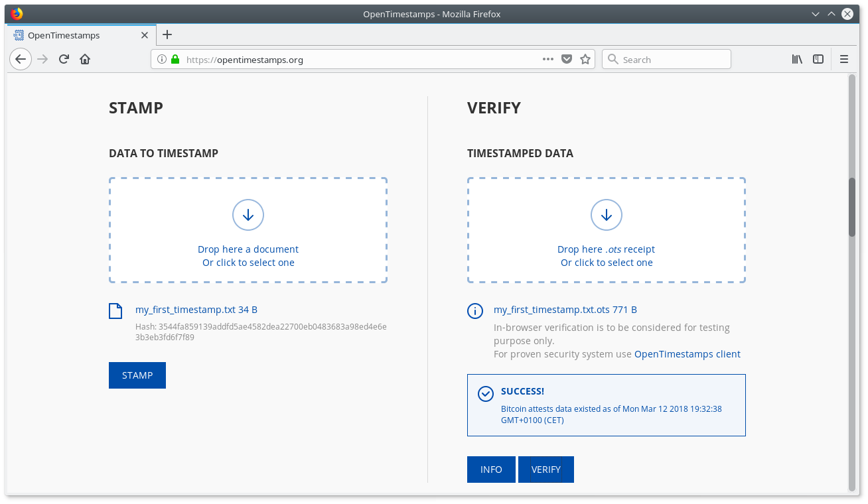Click 'Or click to select one' under Verify

click(607, 263)
